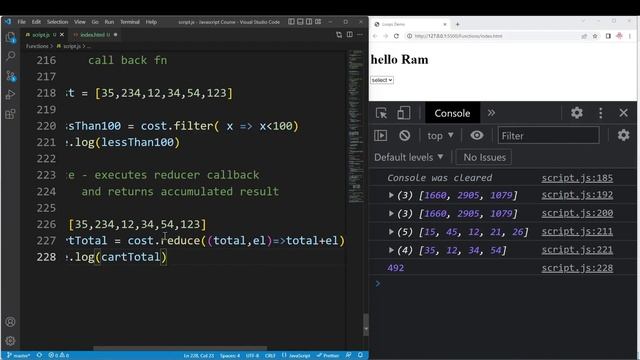Click Prettier in the status bar
The height and width of the screenshot is (360, 640).
pyautogui.click(x=328, y=356)
